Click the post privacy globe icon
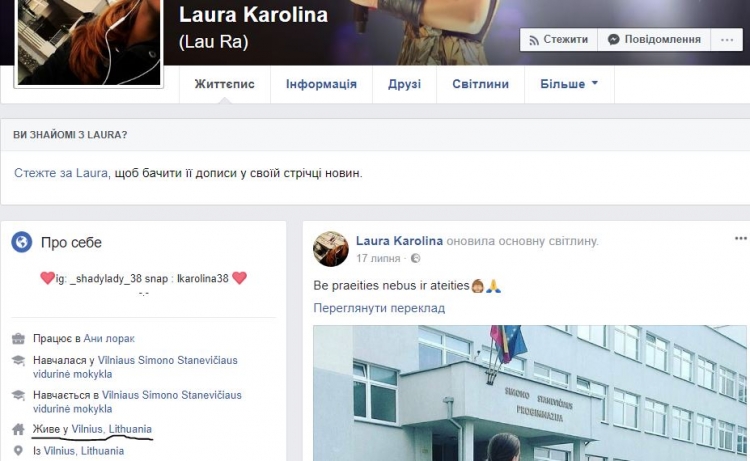Viewport: 750px width, 461px height. tap(415, 258)
